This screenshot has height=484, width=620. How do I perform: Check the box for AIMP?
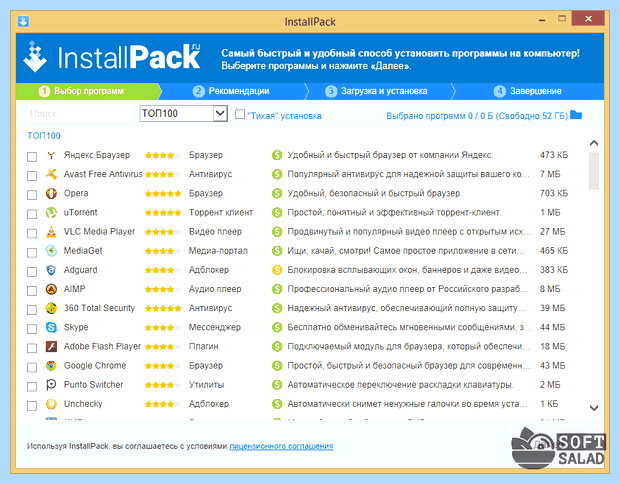coord(32,290)
